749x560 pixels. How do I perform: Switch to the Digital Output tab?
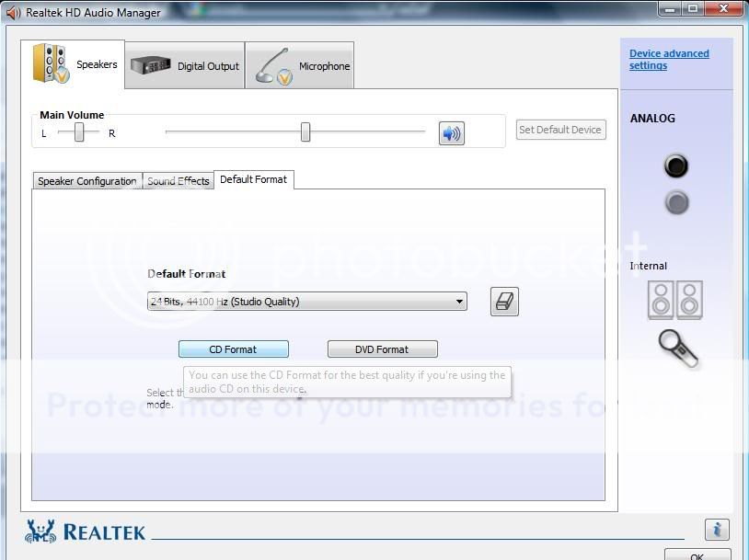[x=185, y=66]
